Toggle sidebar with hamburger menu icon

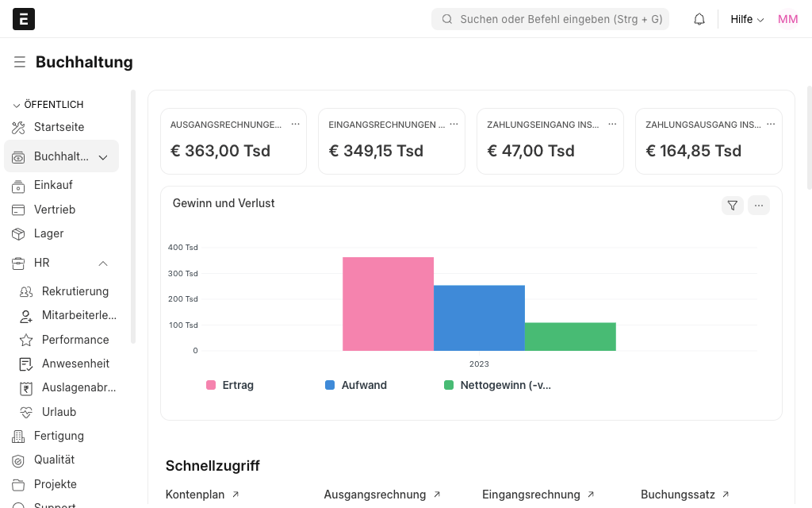pyautogui.click(x=20, y=62)
